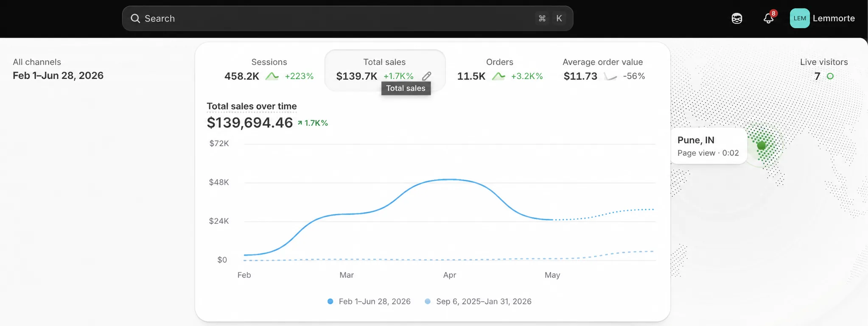Viewport: 868px width, 326px height.
Task: Click the $11.73 average order value
Action: click(x=580, y=76)
